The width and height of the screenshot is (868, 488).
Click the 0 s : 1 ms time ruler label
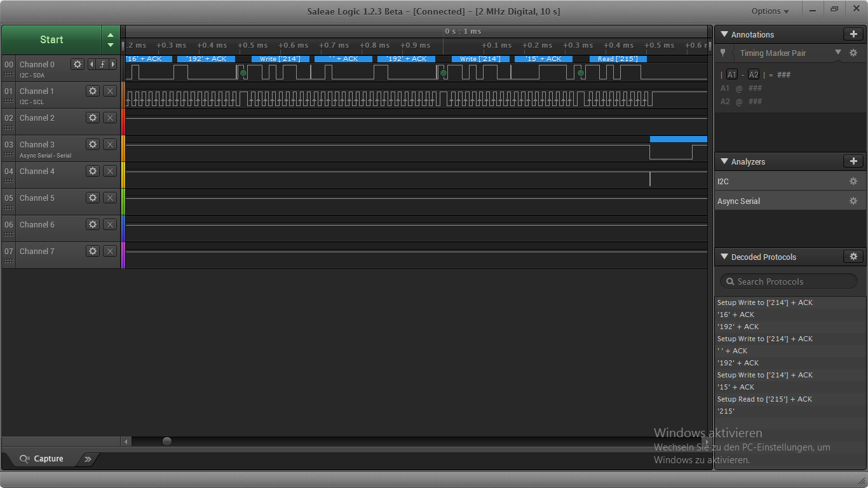(x=463, y=31)
